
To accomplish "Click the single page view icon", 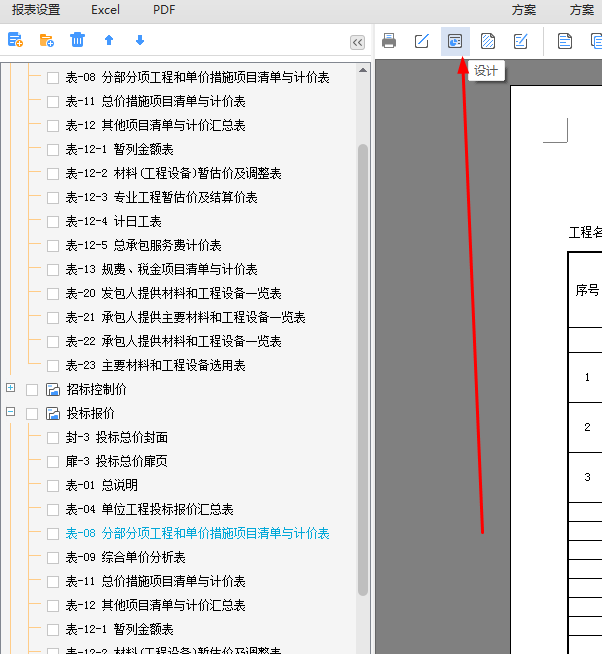I will click(565, 41).
